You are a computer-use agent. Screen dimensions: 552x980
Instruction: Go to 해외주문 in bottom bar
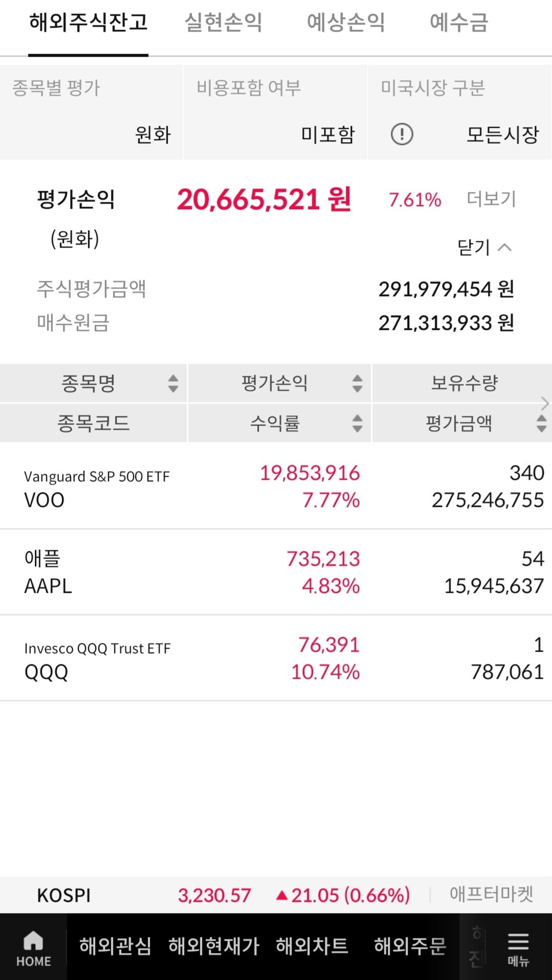pyautogui.click(x=410, y=946)
